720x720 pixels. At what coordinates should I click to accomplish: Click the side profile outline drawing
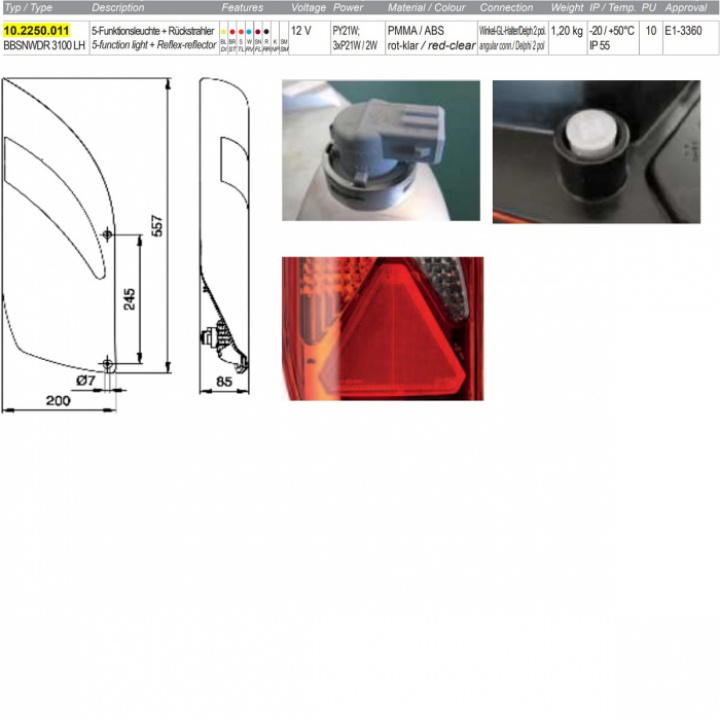click(224, 230)
